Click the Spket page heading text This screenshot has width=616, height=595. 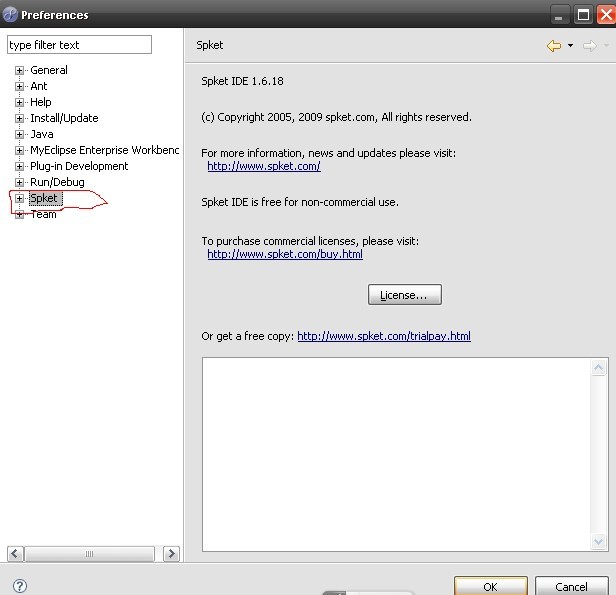click(x=210, y=45)
